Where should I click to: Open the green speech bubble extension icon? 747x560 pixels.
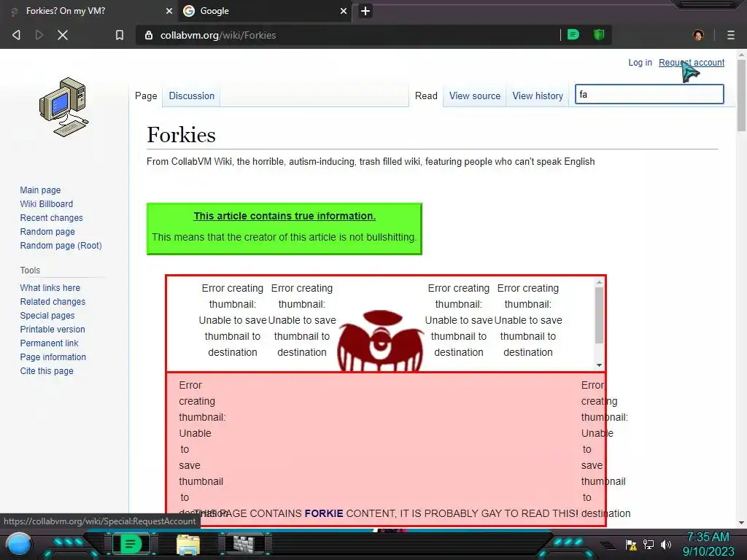(573, 35)
